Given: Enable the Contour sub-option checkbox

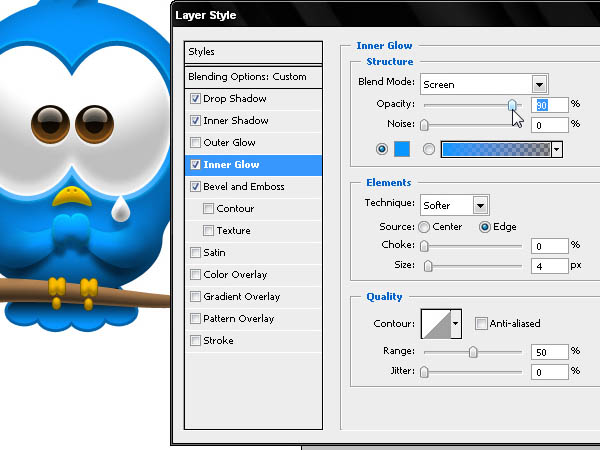Looking at the screenshot, I should pos(208,209).
